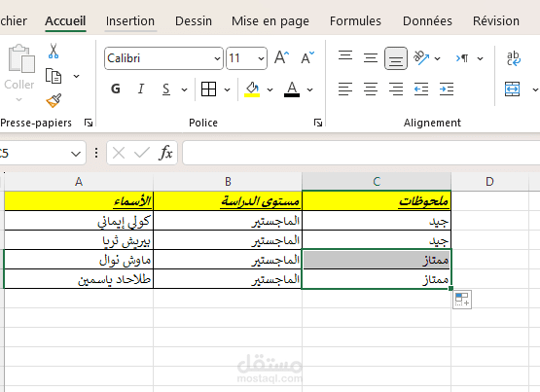
Task: Open the Accueil tab
Action: tap(65, 21)
